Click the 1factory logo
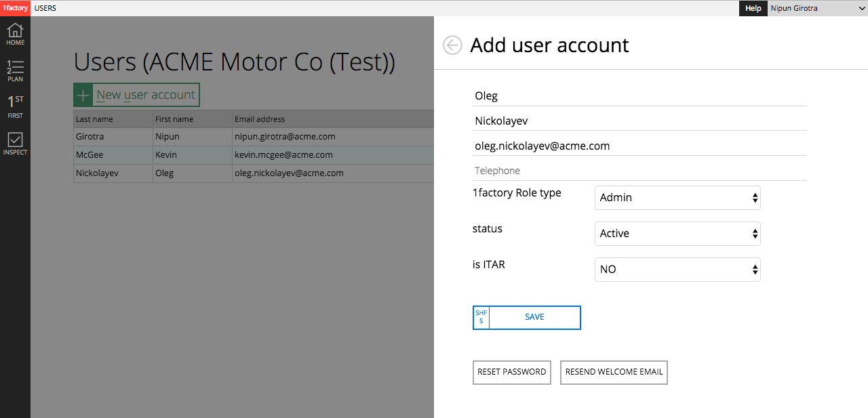Viewport: 868px width, 418px height. pos(15,8)
